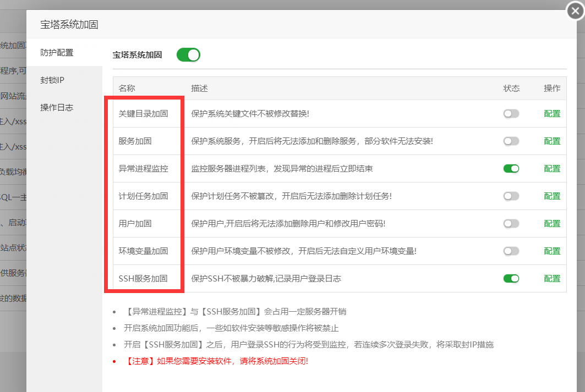Switch to the 封锁IP tab

(x=64, y=80)
